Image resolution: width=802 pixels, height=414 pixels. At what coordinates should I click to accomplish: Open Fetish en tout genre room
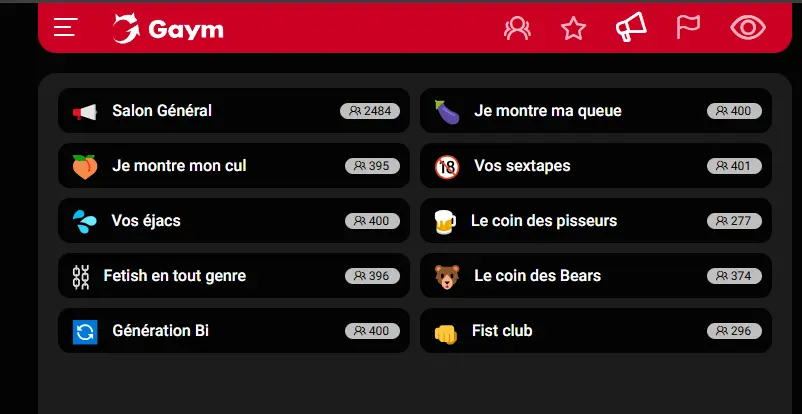click(x=175, y=276)
